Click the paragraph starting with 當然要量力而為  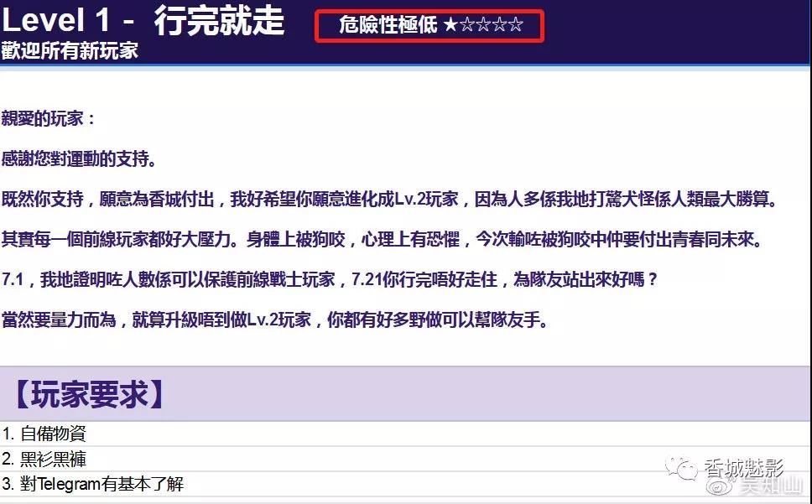click(x=275, y=320)
